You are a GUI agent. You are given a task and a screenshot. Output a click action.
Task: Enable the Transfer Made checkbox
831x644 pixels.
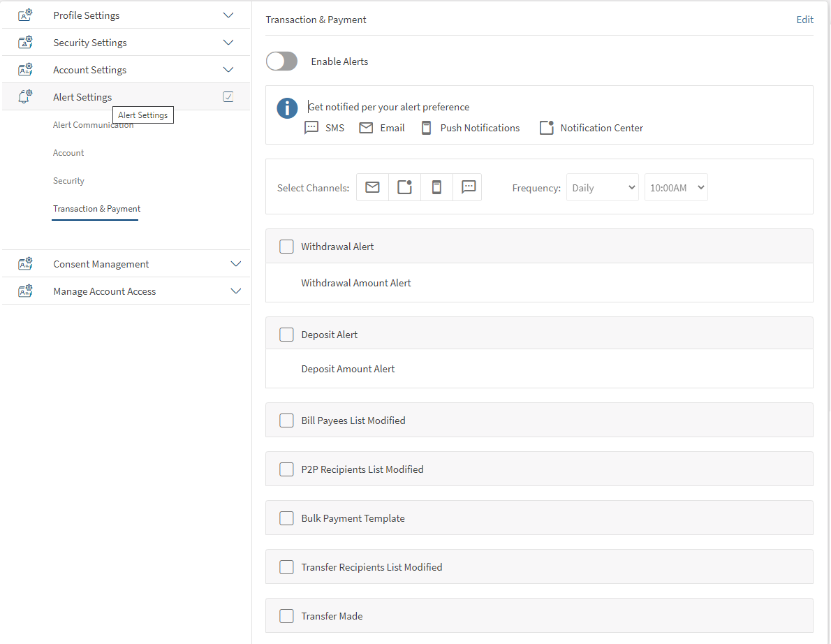(x=286, y=616)
